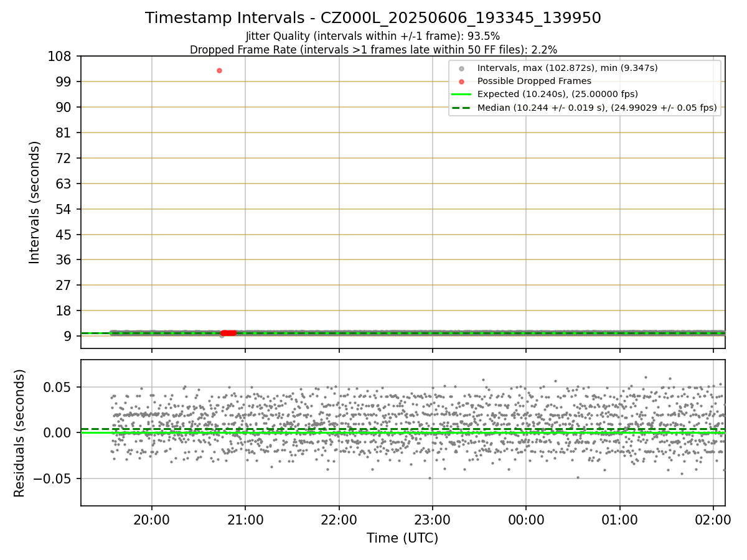This screenshot has height=560, width=747.
Task: Click the gray dot marker in the legend
Action: click(x=461, y=68)
